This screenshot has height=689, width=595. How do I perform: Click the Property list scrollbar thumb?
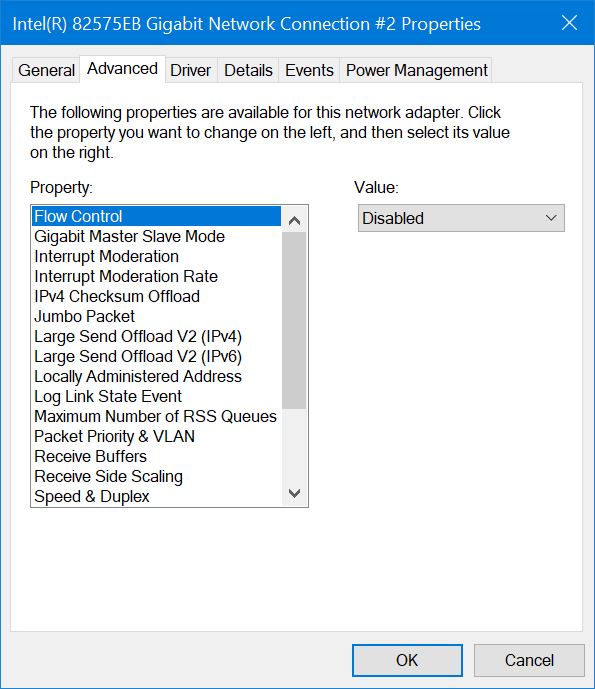[x=294, y=320]
